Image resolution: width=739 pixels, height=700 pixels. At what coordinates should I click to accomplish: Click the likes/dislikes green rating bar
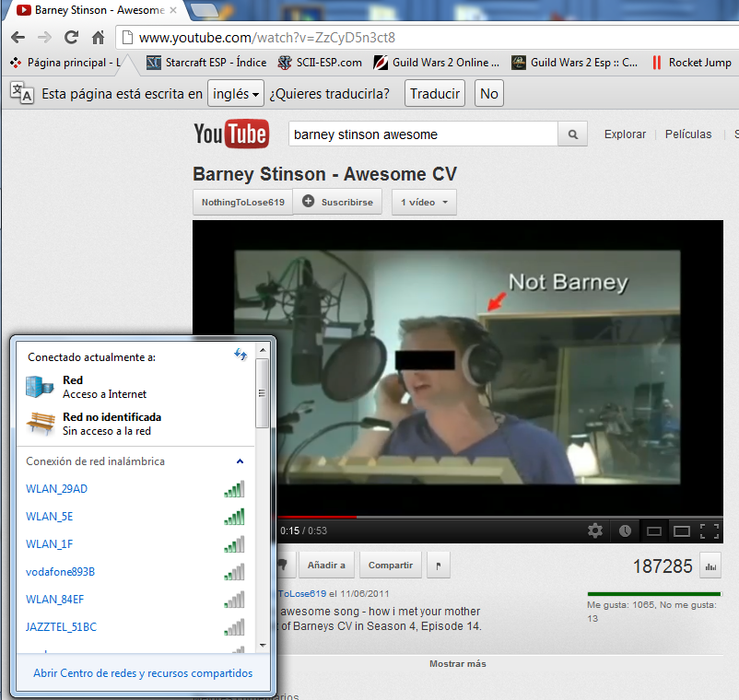click(x=654, y=594)
